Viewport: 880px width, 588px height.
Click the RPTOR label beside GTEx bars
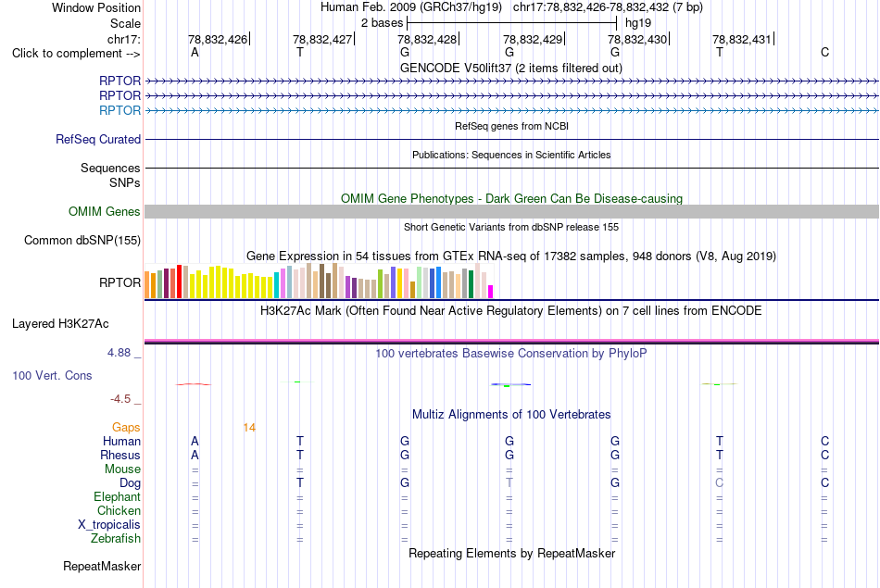pyautogui.click(x=119, y=282)
